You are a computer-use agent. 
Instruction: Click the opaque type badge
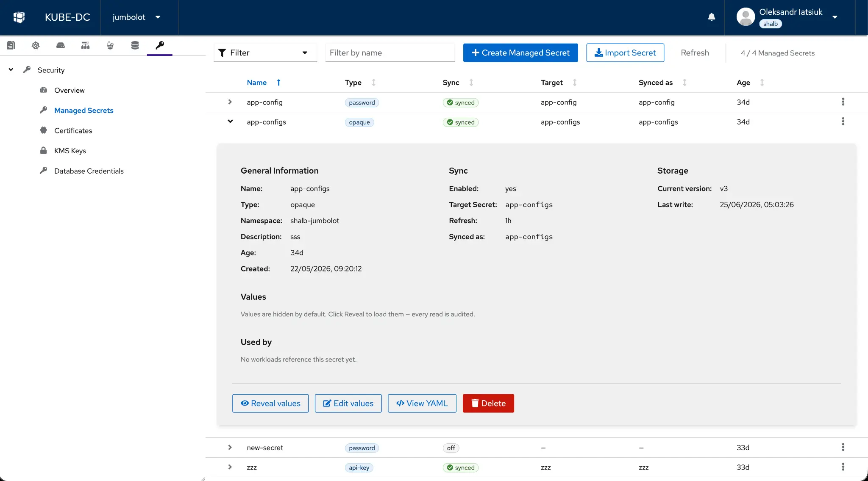click(x=359, y=122)
